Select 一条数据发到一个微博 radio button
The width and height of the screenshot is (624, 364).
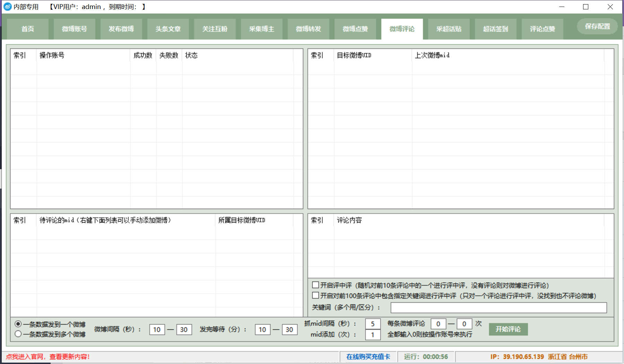coord(18,324)
